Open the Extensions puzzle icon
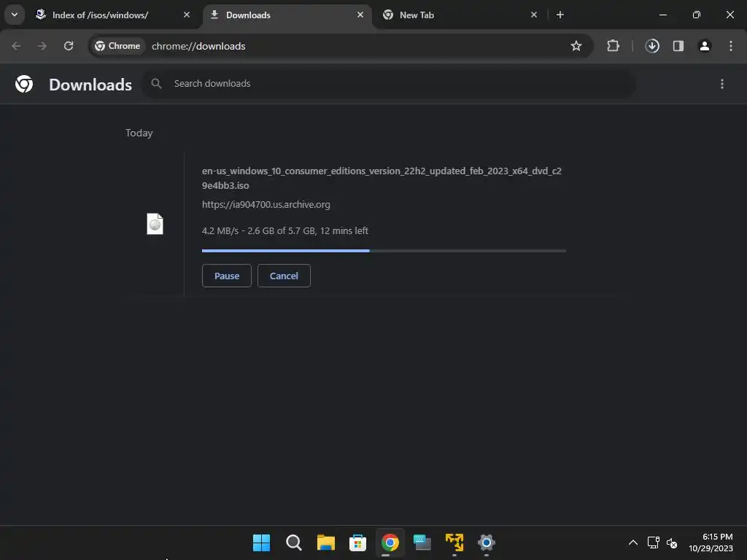 [x=613, y=46]
